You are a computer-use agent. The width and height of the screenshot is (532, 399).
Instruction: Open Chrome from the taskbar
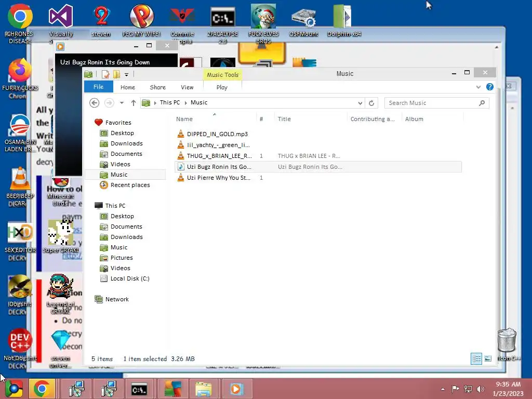pyautogui.click(x=42, y=389)
